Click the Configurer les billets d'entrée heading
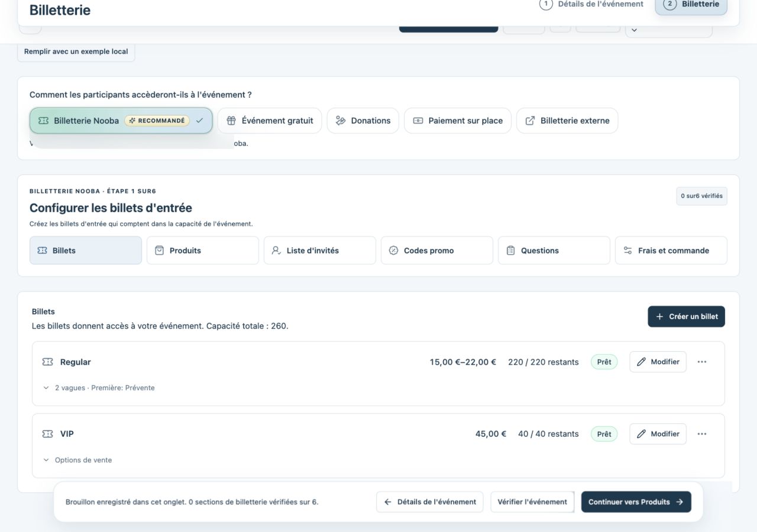The width and height of the screenshot is (757, 532). pos(111,208)
